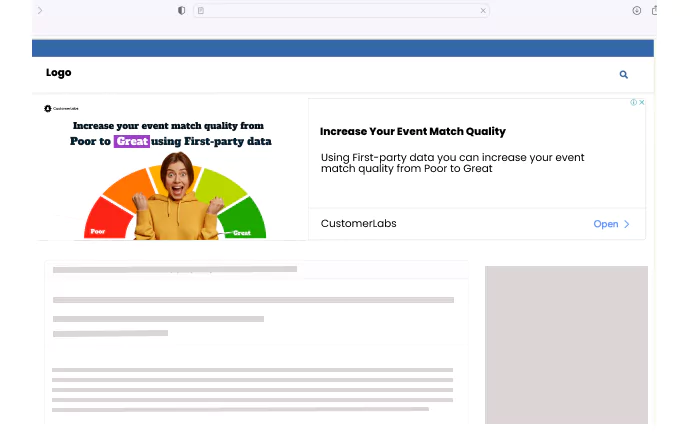Image resolution: width=690 pixels, height=434 pixels.
Task: Click ad description about First-party data
Action: click(x=452, y=163)
